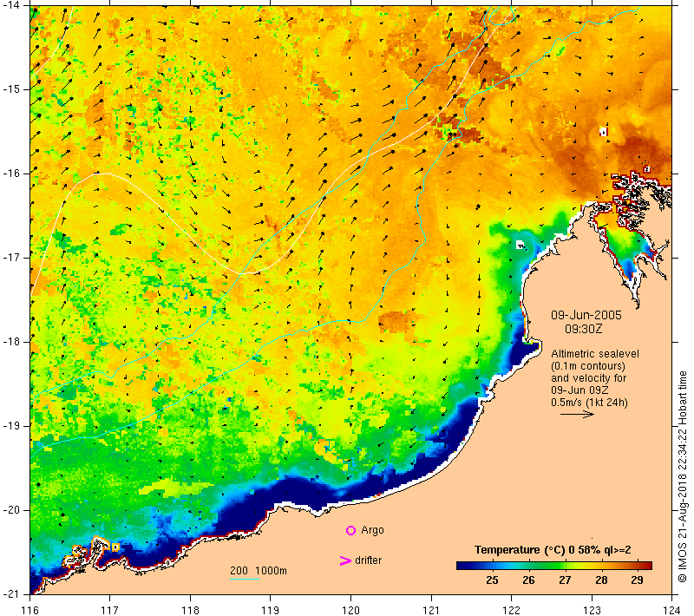Click the '28' temperature scale tick label
Viewport: 694px width, 616px height.
tap(601, 580)
